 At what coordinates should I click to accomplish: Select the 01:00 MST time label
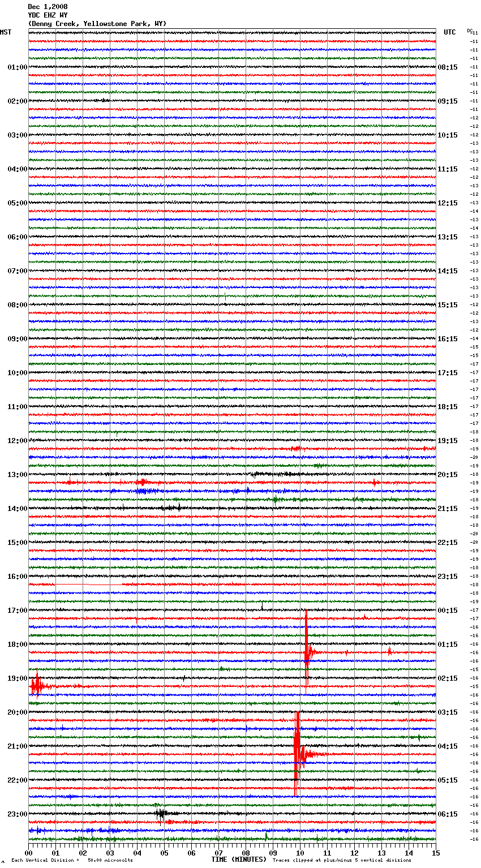click(18, 67)
